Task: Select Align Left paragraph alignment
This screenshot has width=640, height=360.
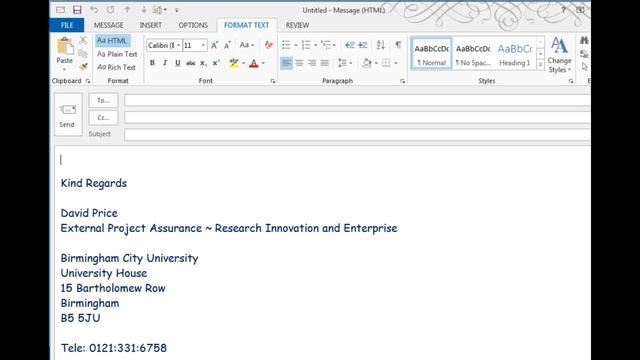Action: coord(286,63)
